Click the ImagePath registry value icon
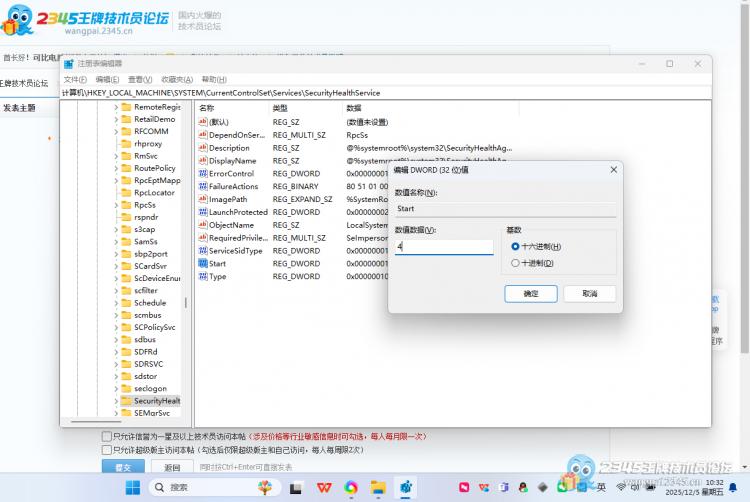Viewport: 750px width, 502px height. (x=202, y=199)
